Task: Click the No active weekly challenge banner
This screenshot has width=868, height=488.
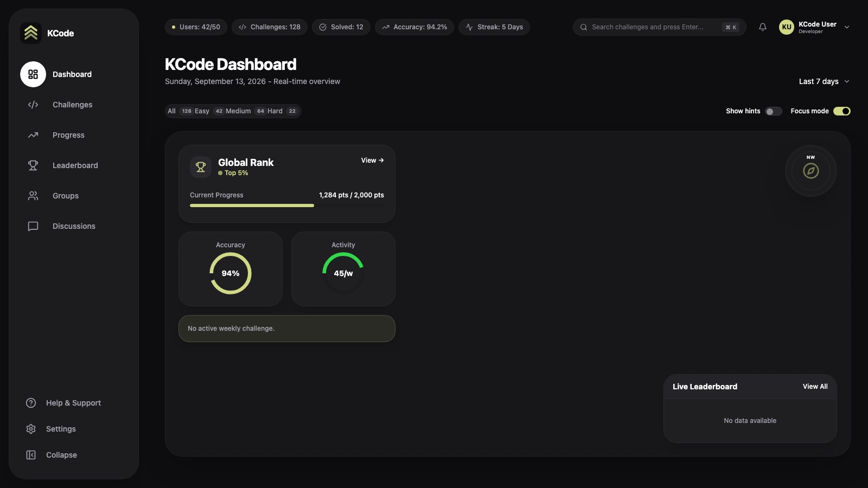Action: point(287,329)
